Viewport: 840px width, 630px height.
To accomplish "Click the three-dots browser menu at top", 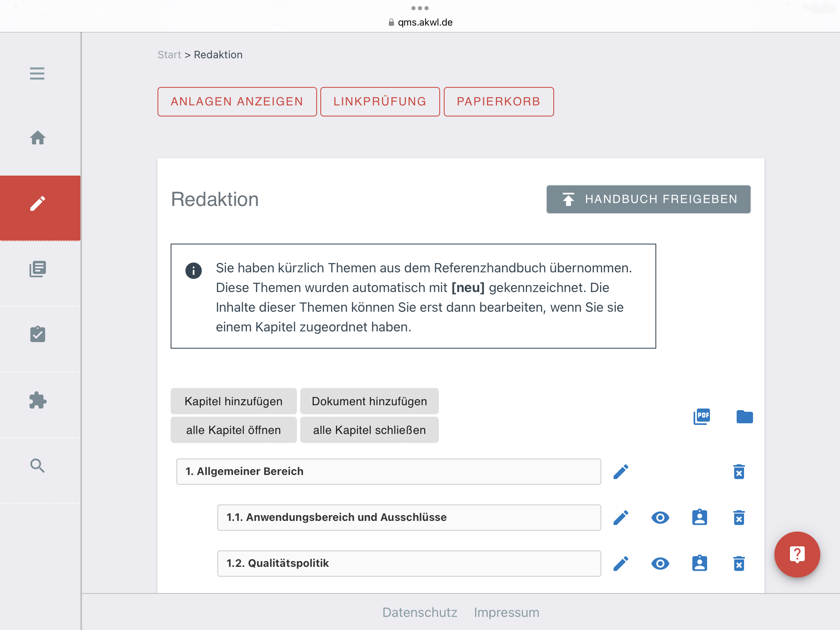I will coord(420,8).
